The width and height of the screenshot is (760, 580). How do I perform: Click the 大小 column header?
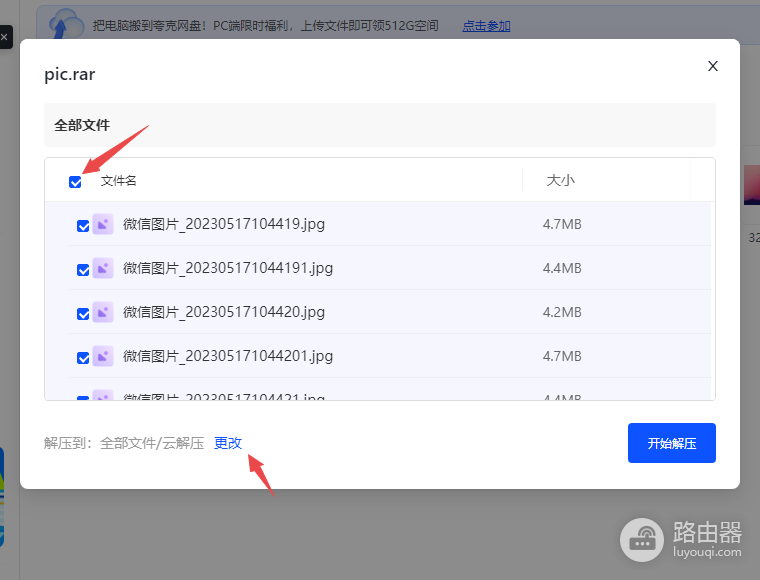561,181
